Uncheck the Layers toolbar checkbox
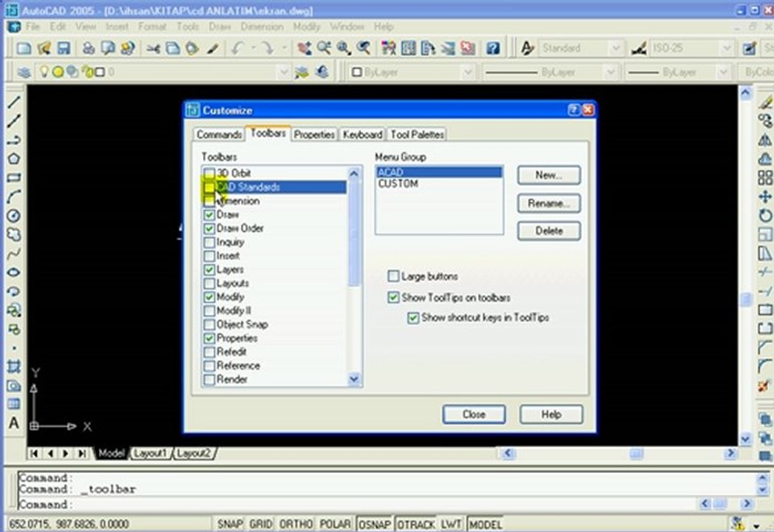The width and height of the screenshot is (774, 532). pyautogui.click(x=209, y=270)
